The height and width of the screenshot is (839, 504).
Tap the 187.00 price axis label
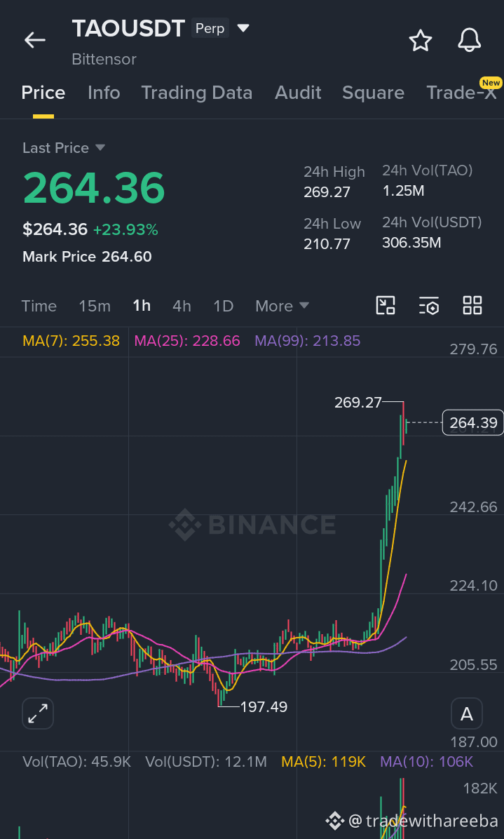474,741
